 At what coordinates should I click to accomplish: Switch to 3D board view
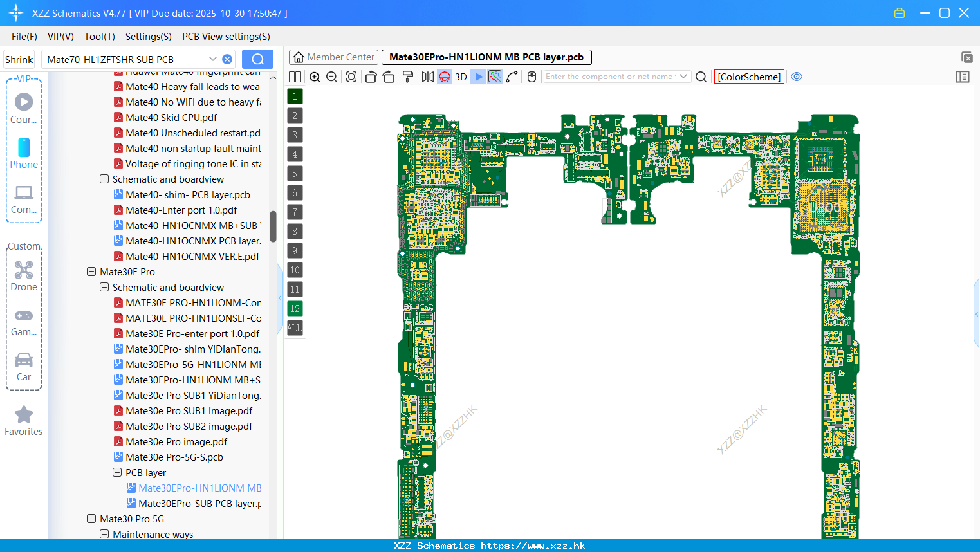(x=461, y=77)
